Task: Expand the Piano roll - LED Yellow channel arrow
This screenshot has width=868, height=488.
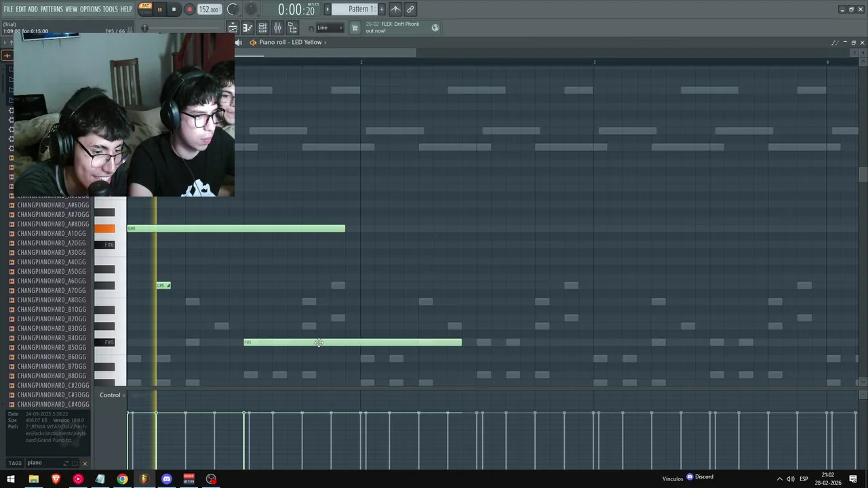Action: (325, 42)
